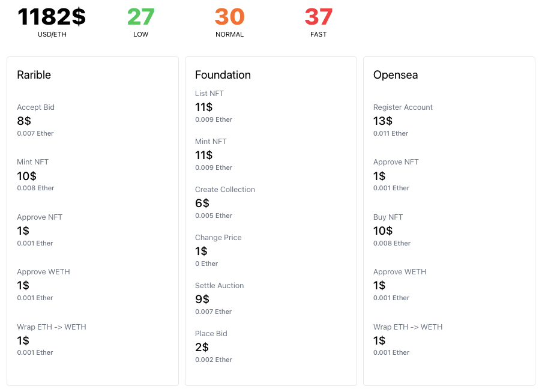Select the Normal gas price 30

229,17
